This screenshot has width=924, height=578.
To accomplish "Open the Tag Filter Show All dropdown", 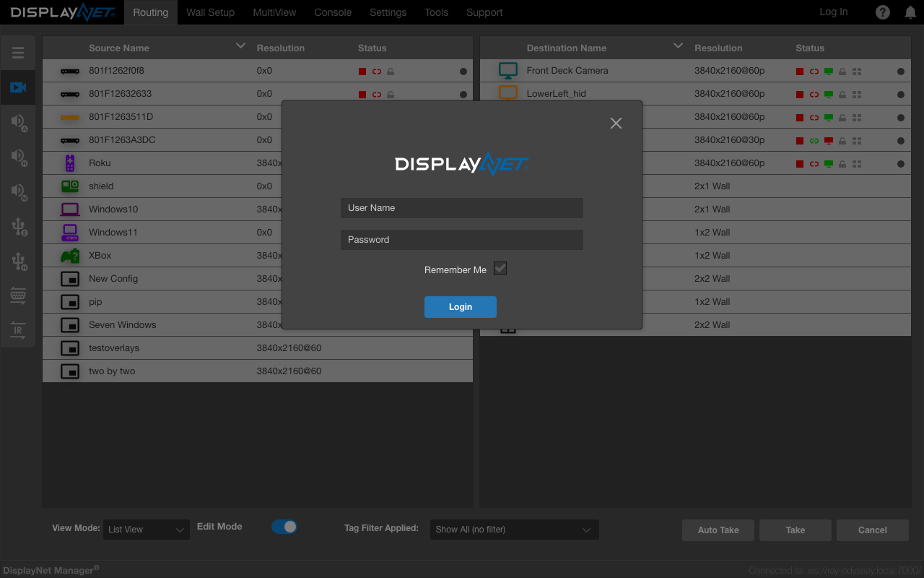I will click(x=515, y=530).
